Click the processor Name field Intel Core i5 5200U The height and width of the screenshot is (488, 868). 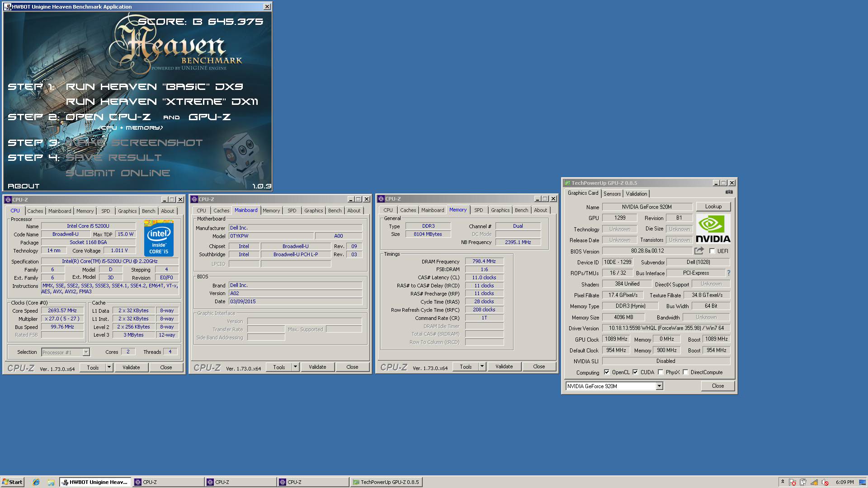(88, 226)
